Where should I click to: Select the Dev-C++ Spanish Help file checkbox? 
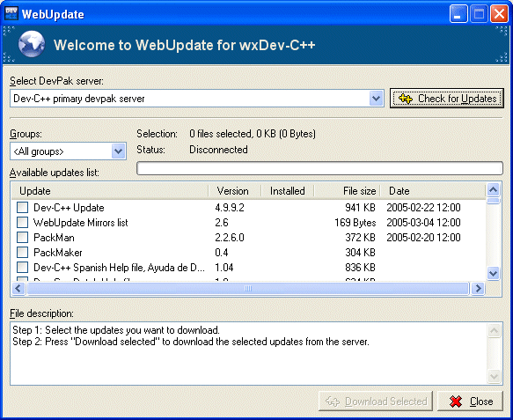pos(22,268)
